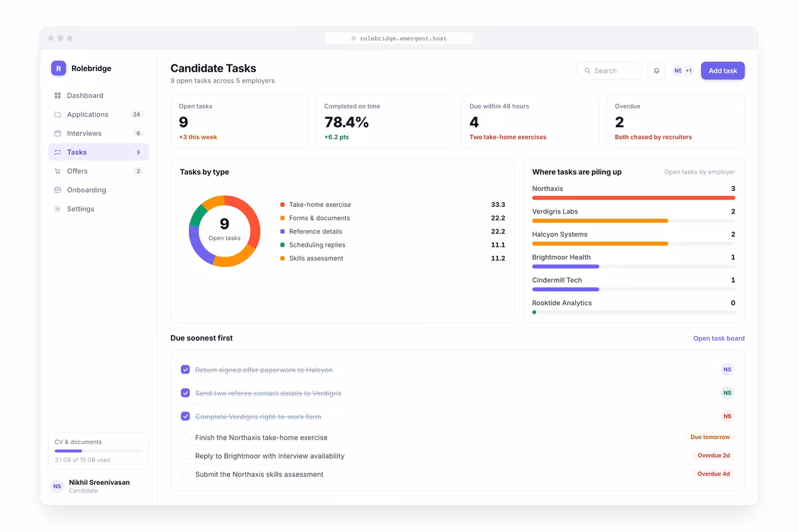Open Onboarding section
This screenshot has height=532, width=798.
[x=98, y=190]
